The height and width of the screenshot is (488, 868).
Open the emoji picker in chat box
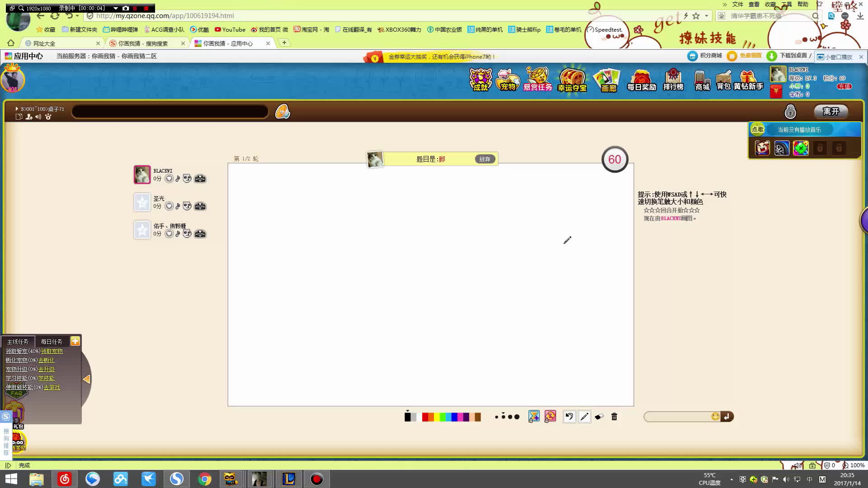click(715, 416)
